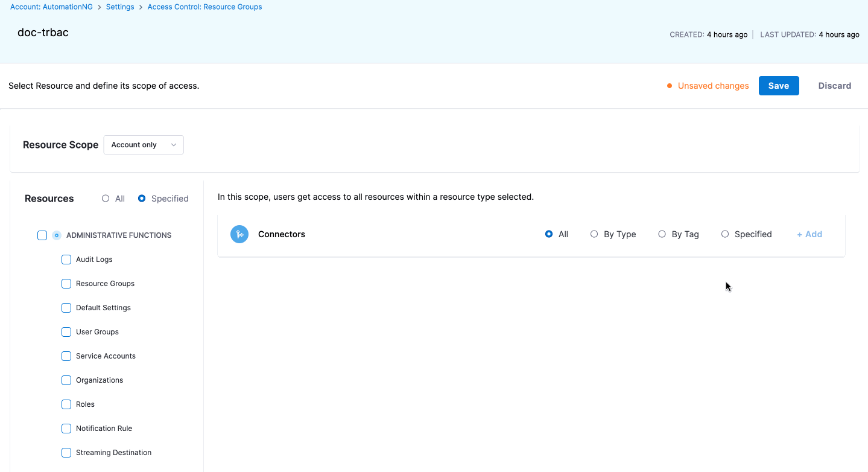Select the Specified option for Connectors
The image size is (868, 472).
725,234
